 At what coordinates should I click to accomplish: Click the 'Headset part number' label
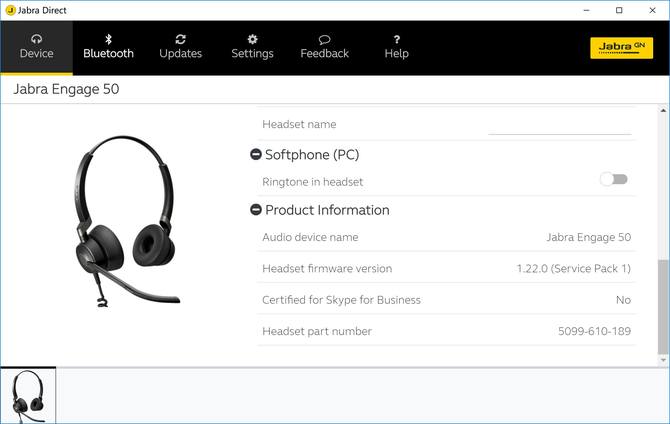click(317, 331)
